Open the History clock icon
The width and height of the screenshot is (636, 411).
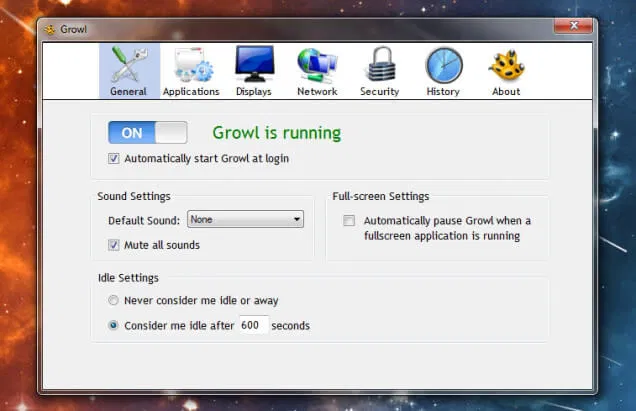coord(444,65)
